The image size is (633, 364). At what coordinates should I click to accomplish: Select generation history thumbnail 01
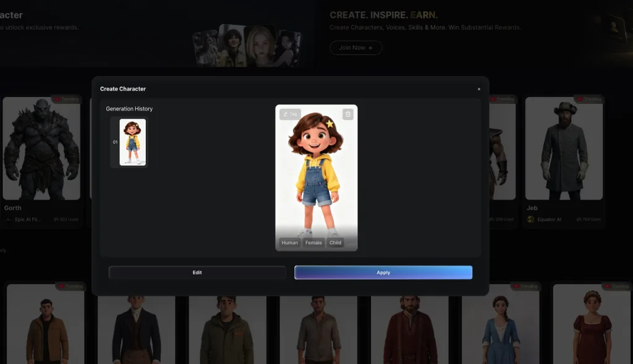click(x=132, y=142)
